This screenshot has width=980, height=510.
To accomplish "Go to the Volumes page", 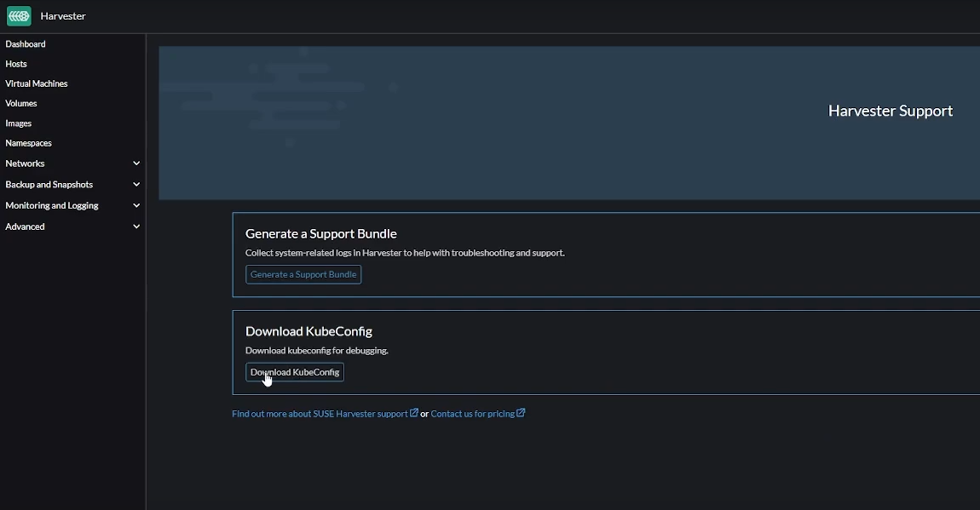I will (20, 103).
